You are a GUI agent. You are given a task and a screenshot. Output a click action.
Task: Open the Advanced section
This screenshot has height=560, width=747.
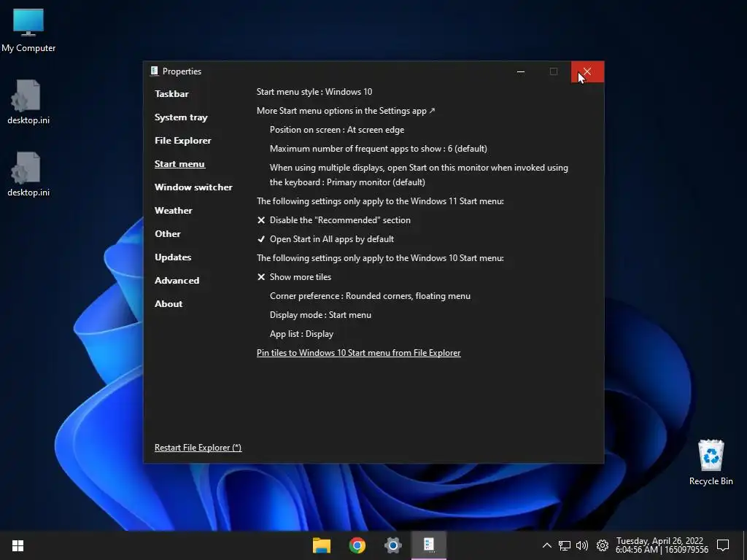click(x=177, y=281)
